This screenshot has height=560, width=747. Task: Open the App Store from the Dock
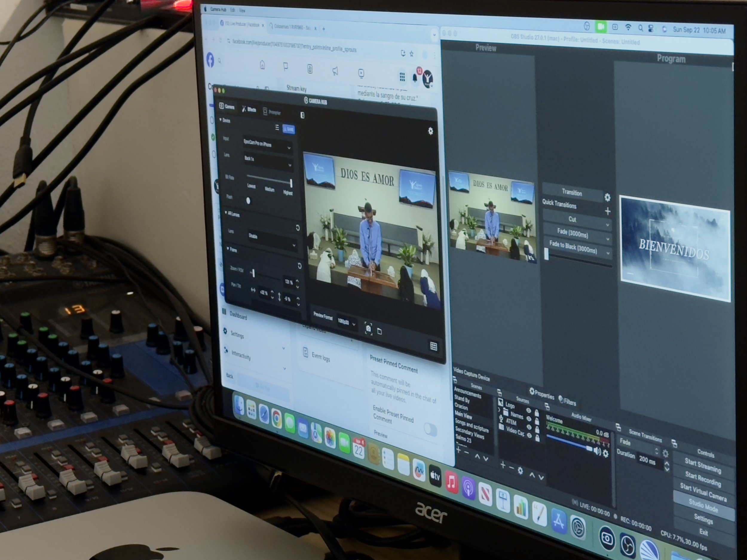click(558, 521)
